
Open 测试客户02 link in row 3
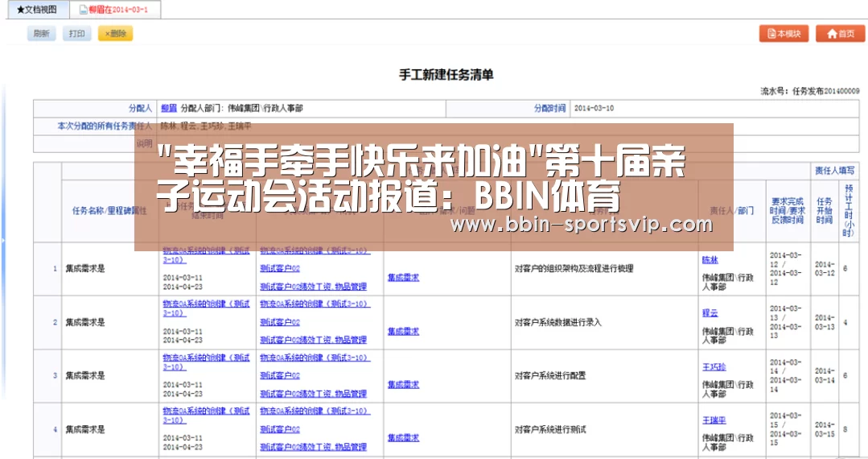280,375
